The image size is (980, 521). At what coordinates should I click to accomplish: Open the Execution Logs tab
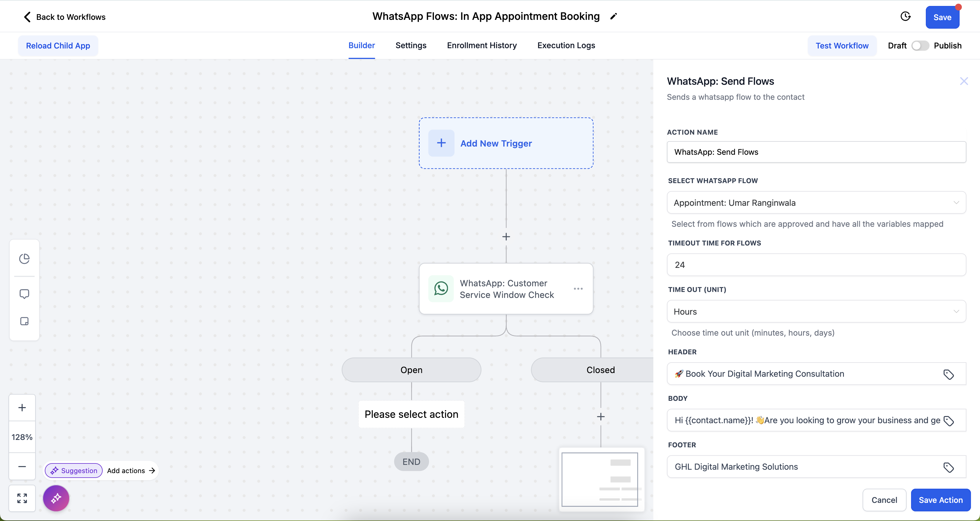click(x=566, y=45)
